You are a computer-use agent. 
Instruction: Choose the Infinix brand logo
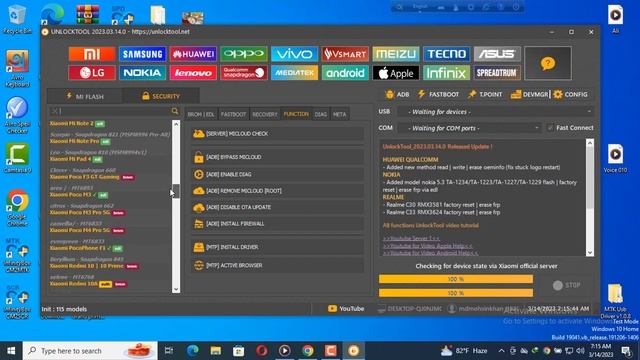point(446,73)
